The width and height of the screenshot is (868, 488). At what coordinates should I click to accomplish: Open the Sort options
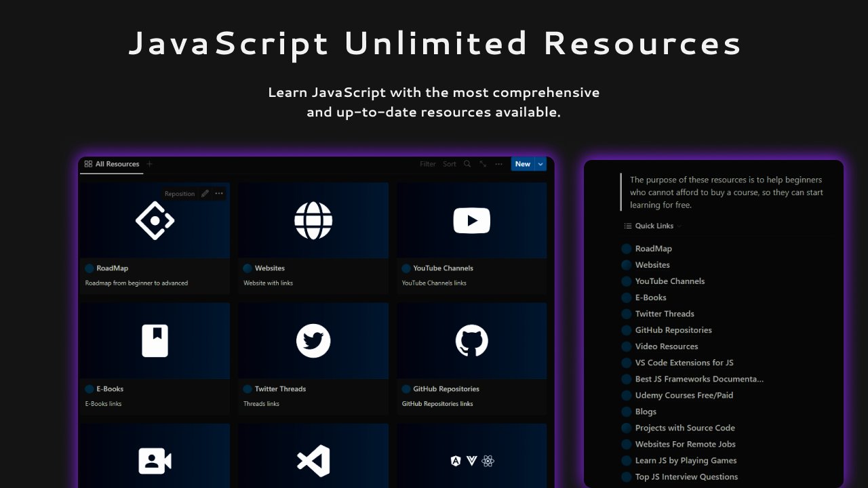click(x=449, y=164)
